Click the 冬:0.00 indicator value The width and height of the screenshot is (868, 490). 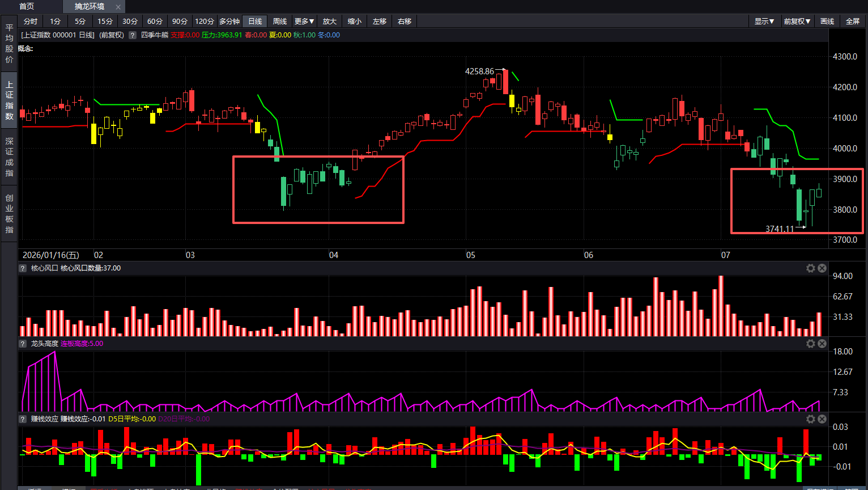point(329,35)
